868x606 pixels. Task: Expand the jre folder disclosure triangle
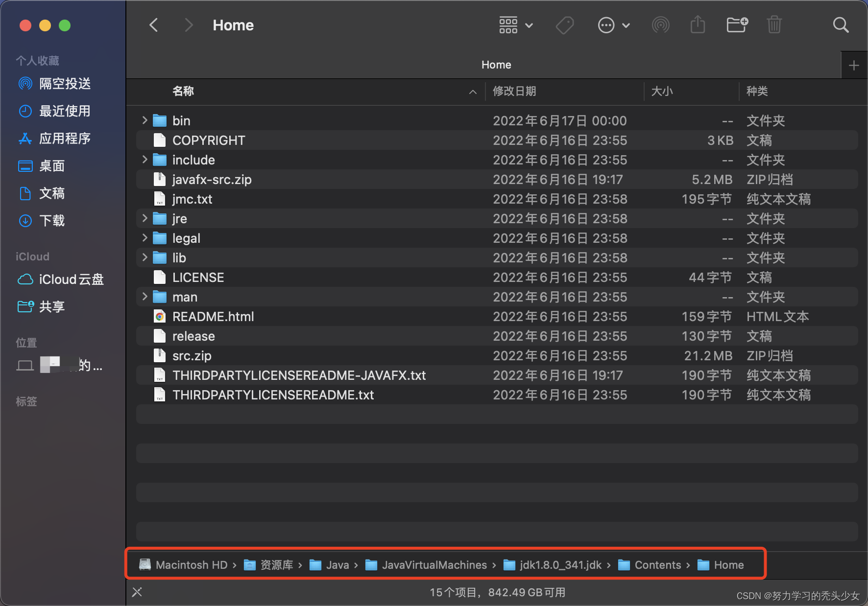[x=144, y=218]
